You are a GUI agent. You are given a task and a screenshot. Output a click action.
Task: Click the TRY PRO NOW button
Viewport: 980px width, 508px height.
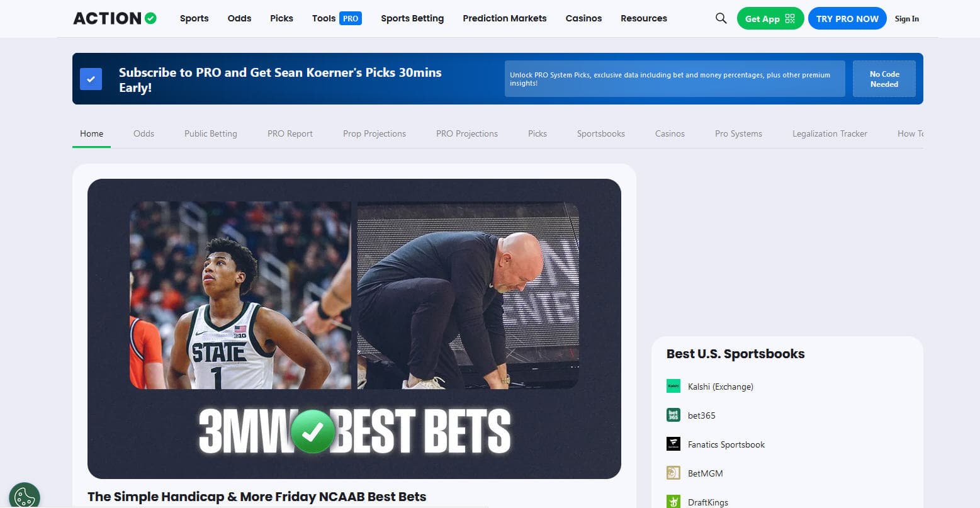tap(847, 18)
